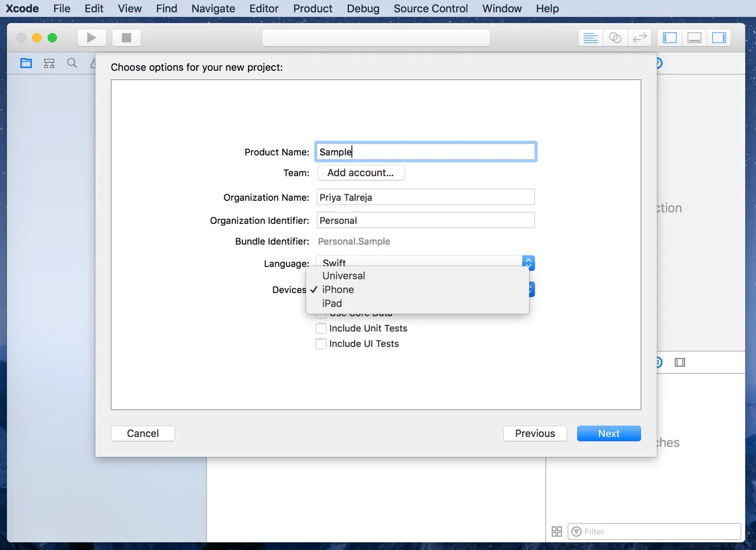Click the toolbar activity status field
The height and width of the screenshot is (550, 756).
click(x=376, y=38)
